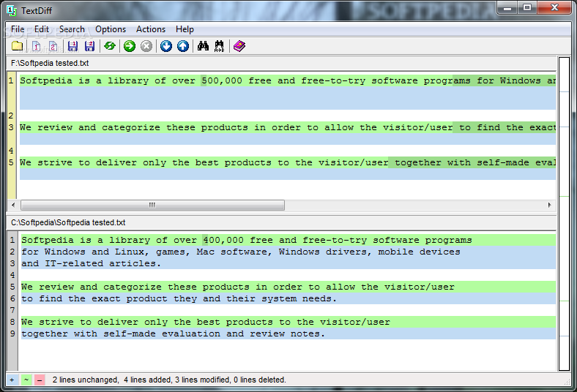The height and width of the screenshot is (392, 577).
Task: Click the top pane scroll left arrow
Action: click(x=13, y=205)
